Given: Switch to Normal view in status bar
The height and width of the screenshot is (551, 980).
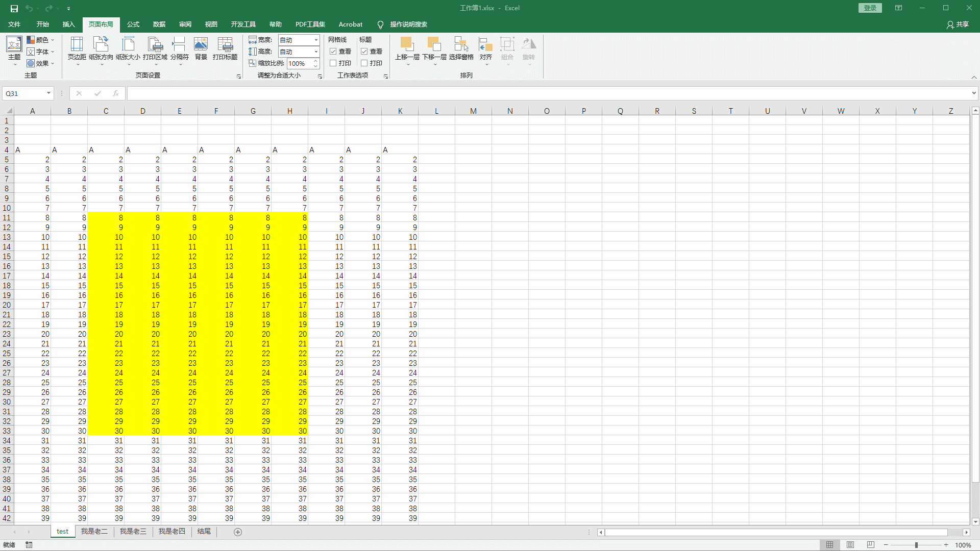Looking at the screenshot, I should tap(830, 545).
